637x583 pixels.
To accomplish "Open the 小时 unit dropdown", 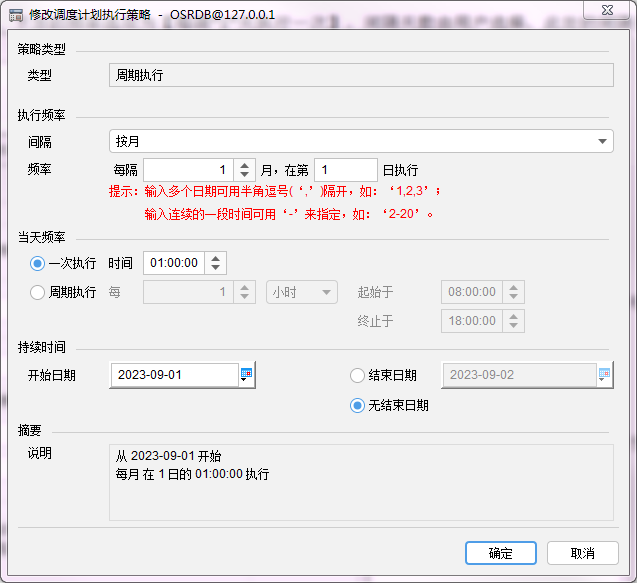I will (x=301, y=292).
